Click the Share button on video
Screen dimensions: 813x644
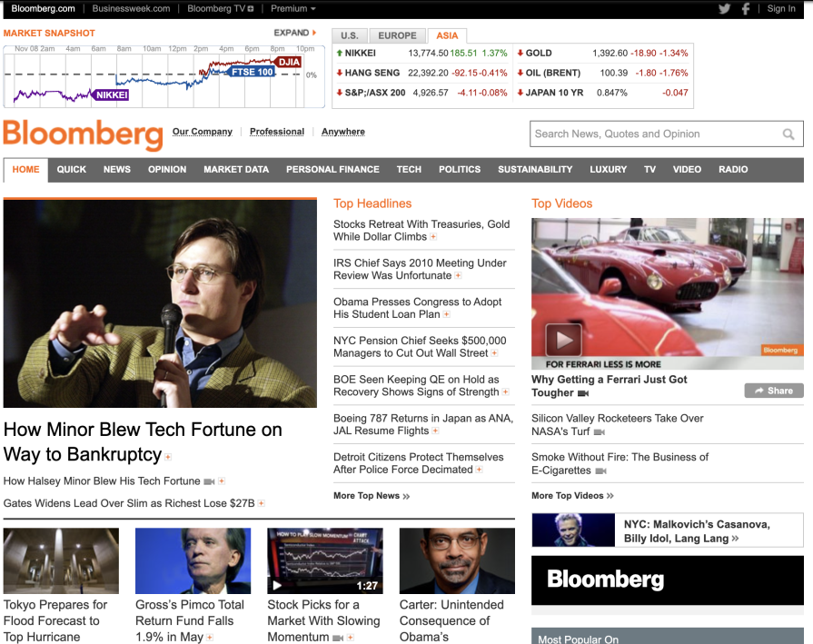tap(773, 391)
